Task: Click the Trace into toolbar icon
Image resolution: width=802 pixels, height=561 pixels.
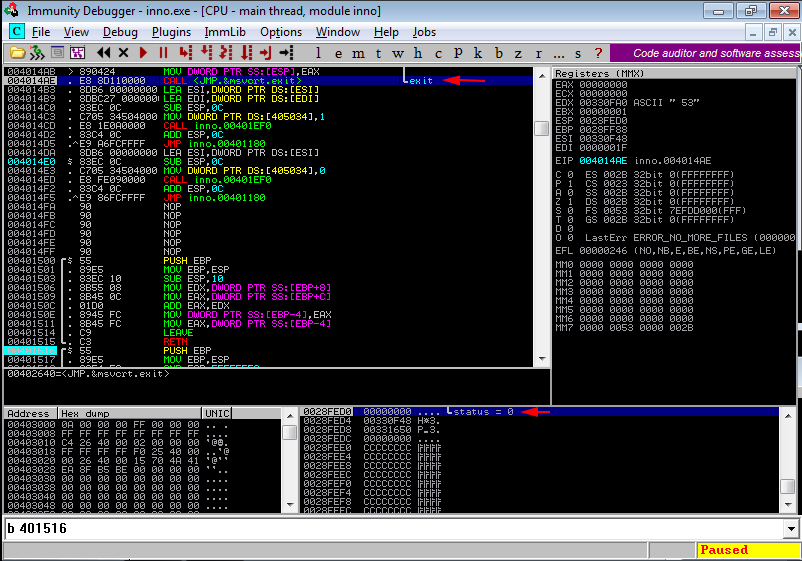Action: click(x=226, y=52)
